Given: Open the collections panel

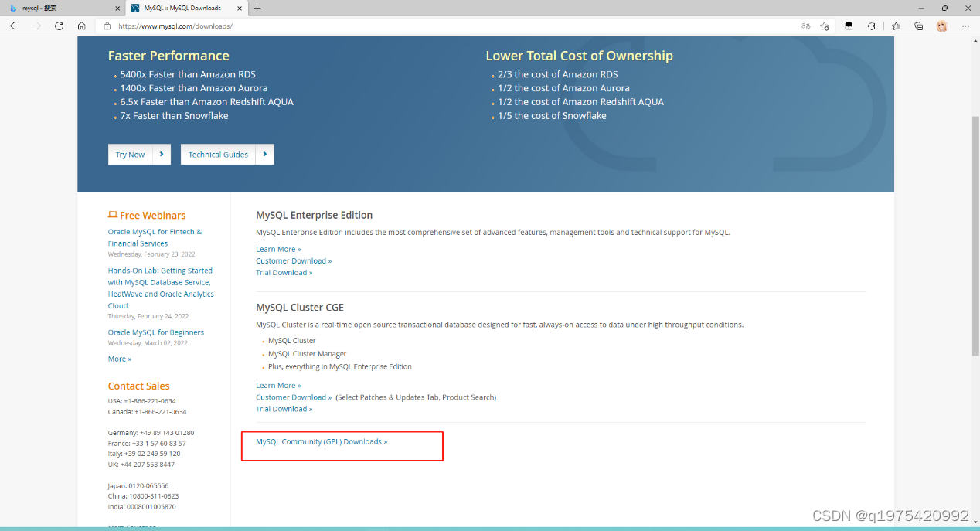Looking at the screenshot, I should click(919, 26).
